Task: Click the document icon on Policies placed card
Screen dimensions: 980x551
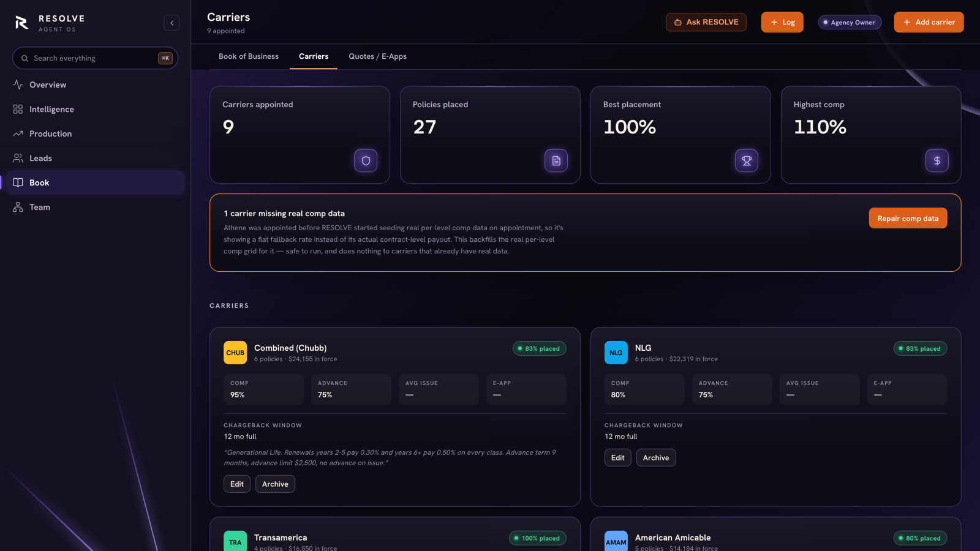Action: click(x=556, y=160)
